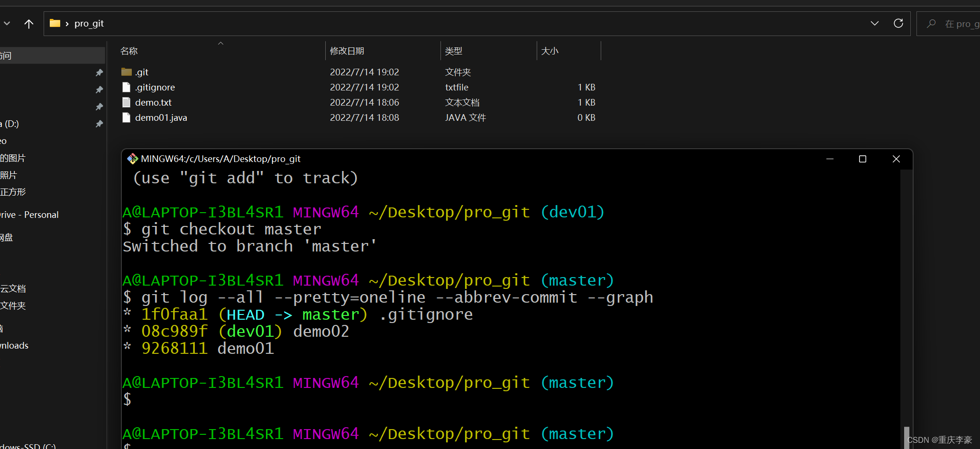Click commit hash 1f0faa1 in terminal

(174, 314)
